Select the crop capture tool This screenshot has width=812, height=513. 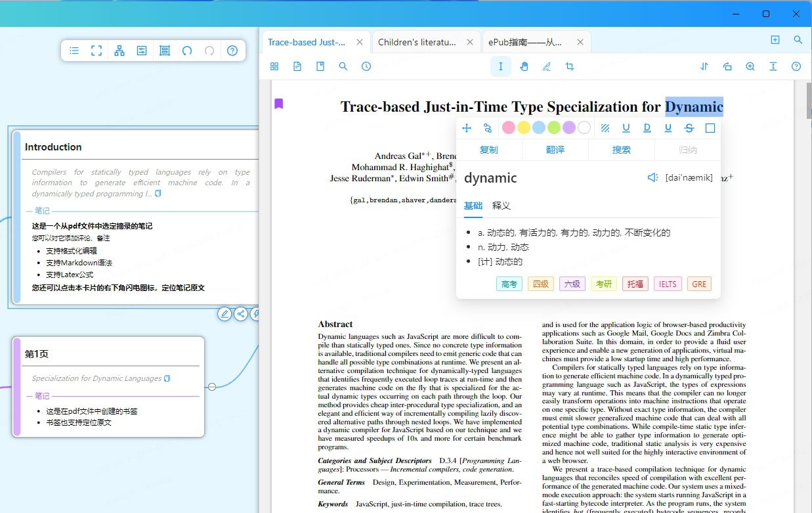(569, 66)
